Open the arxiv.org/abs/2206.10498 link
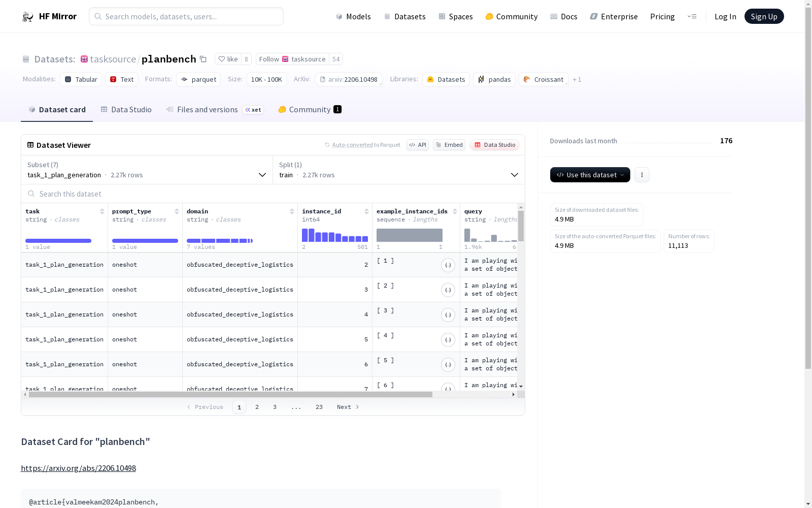Screen dimensions: 812x508 pyautogui.click(x=78, y=468)
